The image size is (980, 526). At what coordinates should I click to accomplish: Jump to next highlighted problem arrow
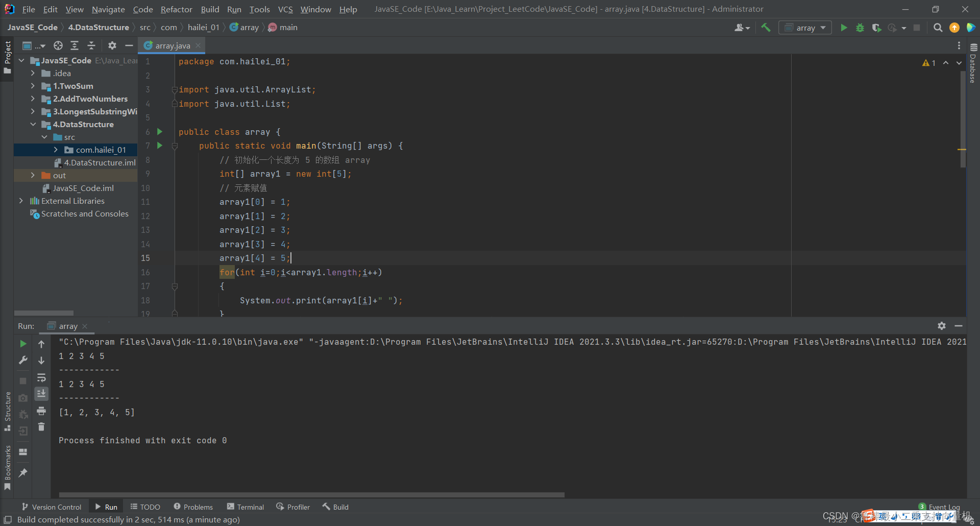coord(959,63)
